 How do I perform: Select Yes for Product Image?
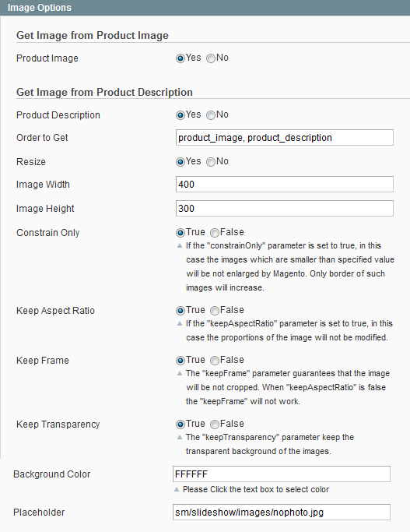(x=180, y=58)
